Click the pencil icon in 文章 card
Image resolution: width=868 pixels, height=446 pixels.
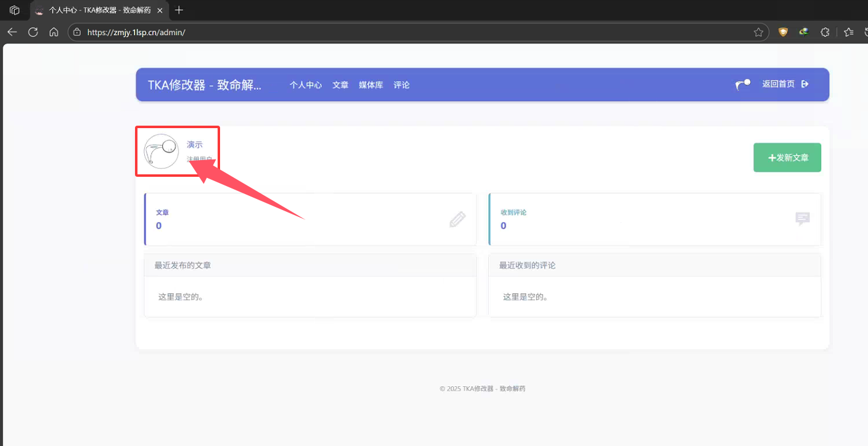tap(457, 219)
